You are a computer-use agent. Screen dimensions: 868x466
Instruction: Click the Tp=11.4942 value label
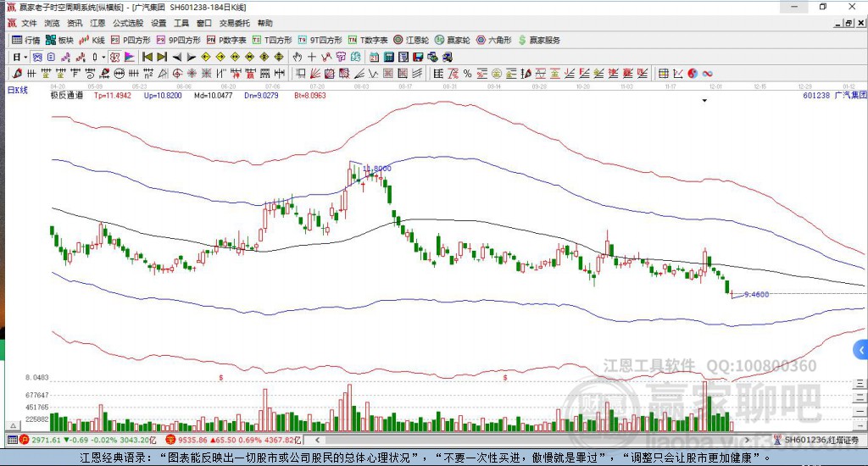click(113, 95)
